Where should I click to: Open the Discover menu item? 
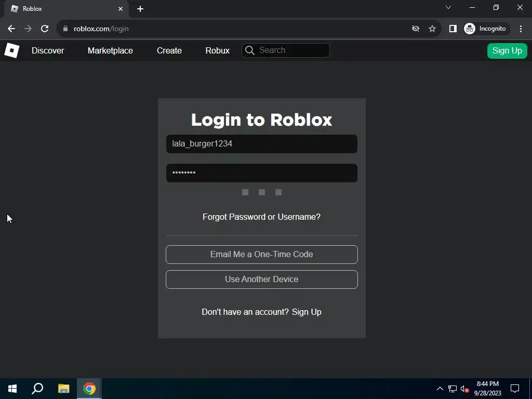(48, 50)
